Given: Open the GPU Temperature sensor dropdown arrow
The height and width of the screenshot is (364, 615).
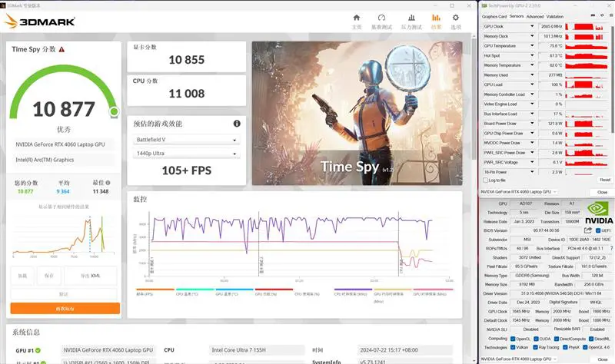Looking at the screenshot, I should [x=532, y=46].
